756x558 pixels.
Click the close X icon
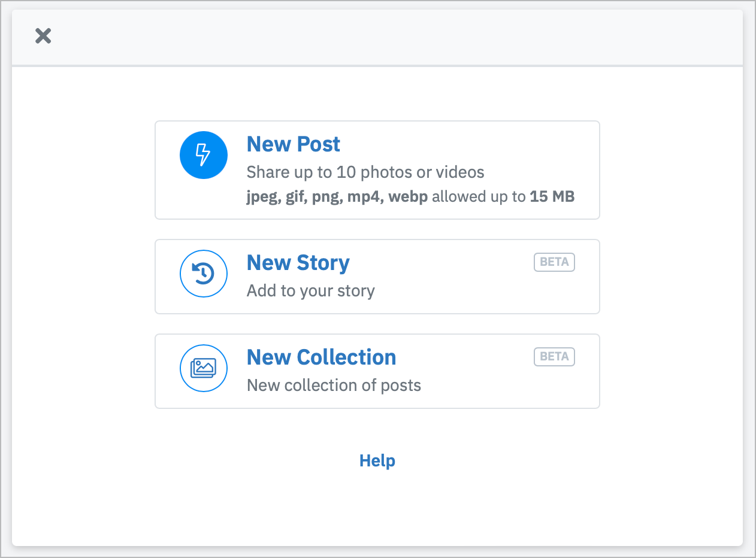43,36
